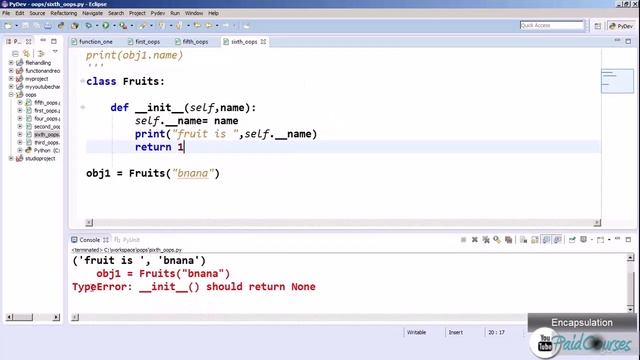Click Remove Launch X icon in Console
Image resolution: width=640 pixels, height=360 pixels.
tap(475, 240)
